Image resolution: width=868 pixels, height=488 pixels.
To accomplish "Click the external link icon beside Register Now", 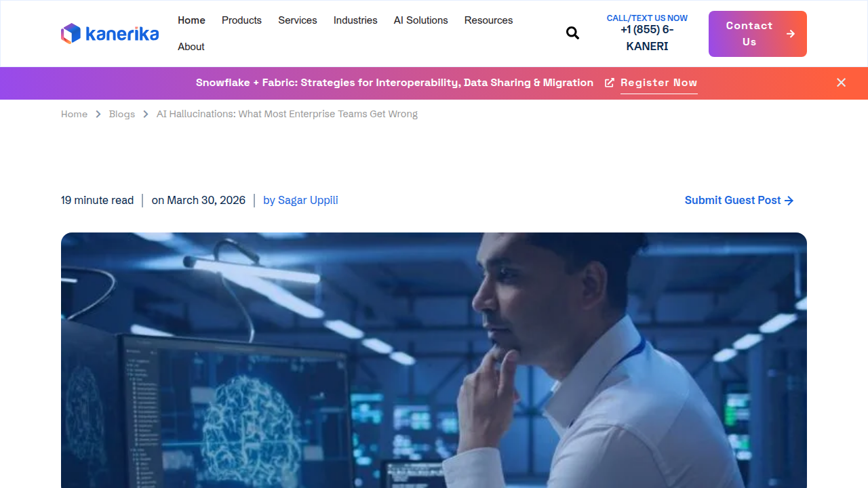I will pyautogui.click(x=610, y=83).
